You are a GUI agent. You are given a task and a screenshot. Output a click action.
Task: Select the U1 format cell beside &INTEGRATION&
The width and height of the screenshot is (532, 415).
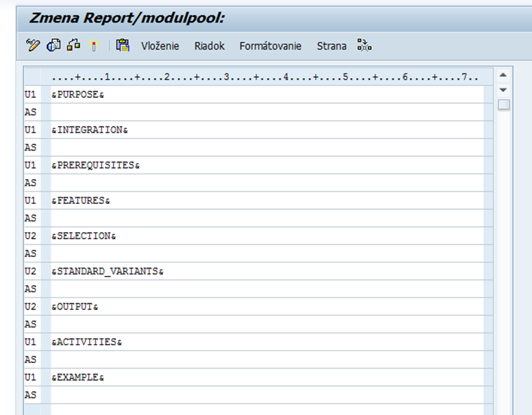(30, 130)
